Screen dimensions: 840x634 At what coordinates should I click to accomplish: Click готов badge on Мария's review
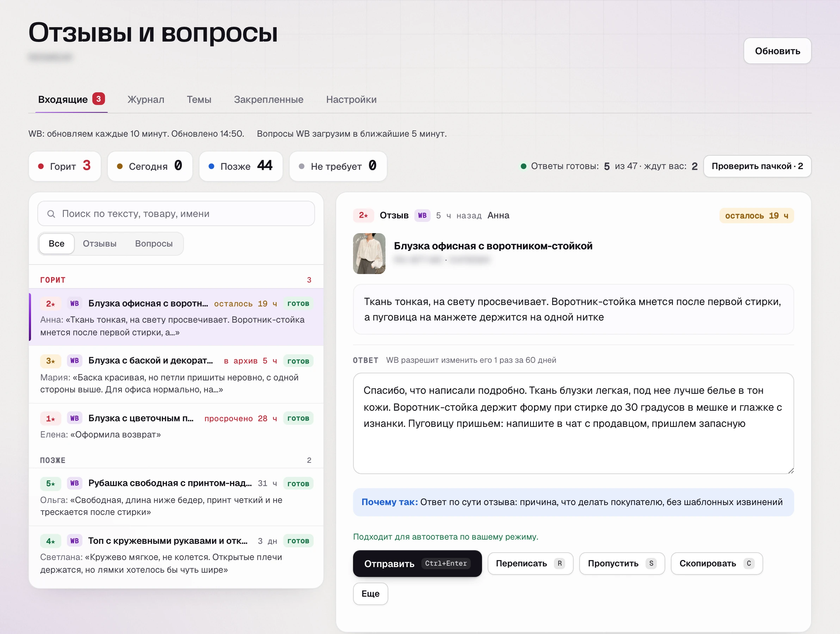(x=298, y=361)
